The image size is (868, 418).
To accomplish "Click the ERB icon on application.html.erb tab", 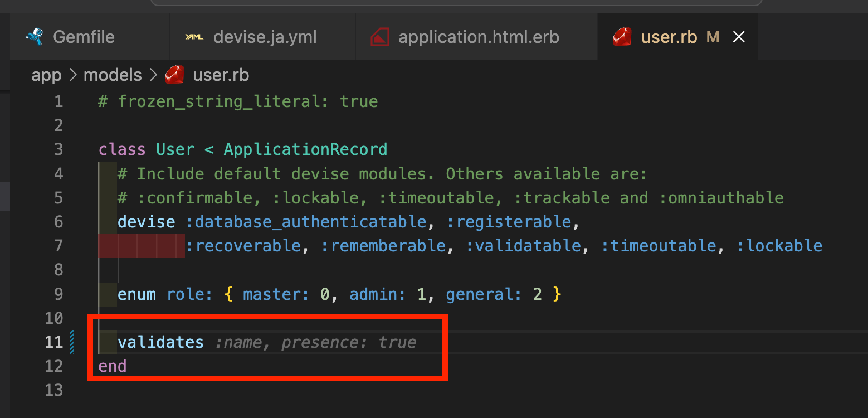I will [380, 37].
